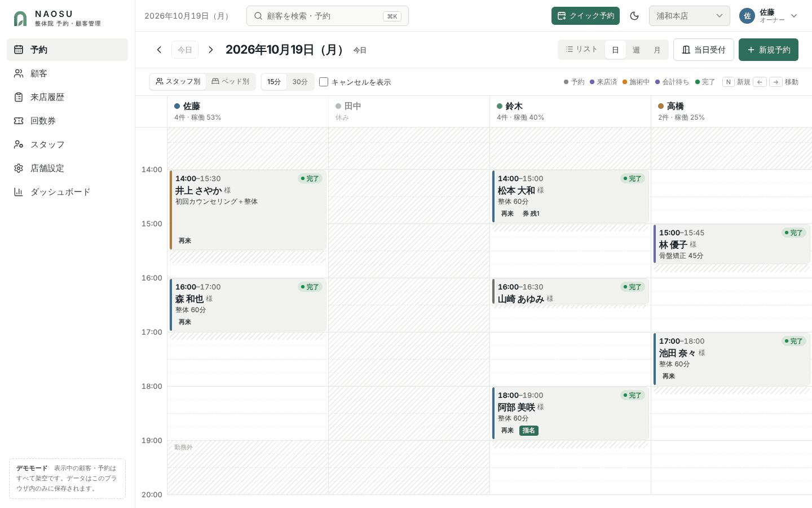Click 今日 button beside date arrows
This screenshot has width=812, height=508.
(185, 50)
